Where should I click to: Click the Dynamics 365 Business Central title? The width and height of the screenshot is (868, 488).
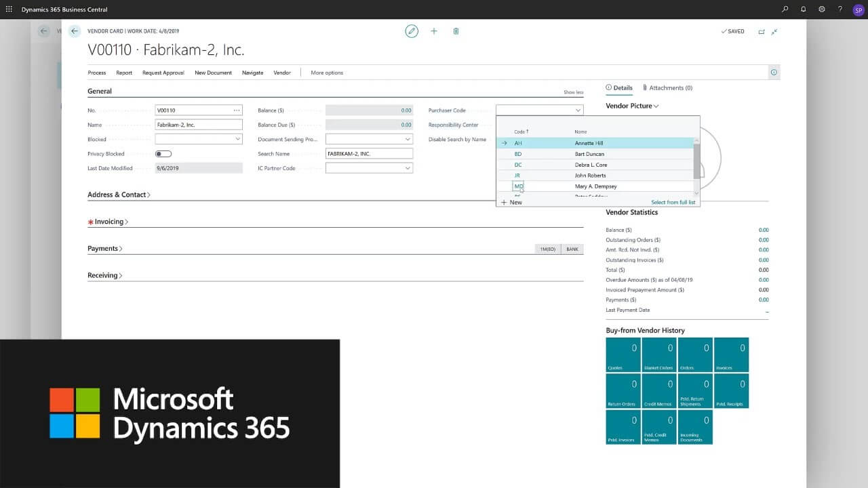point(64,9)
